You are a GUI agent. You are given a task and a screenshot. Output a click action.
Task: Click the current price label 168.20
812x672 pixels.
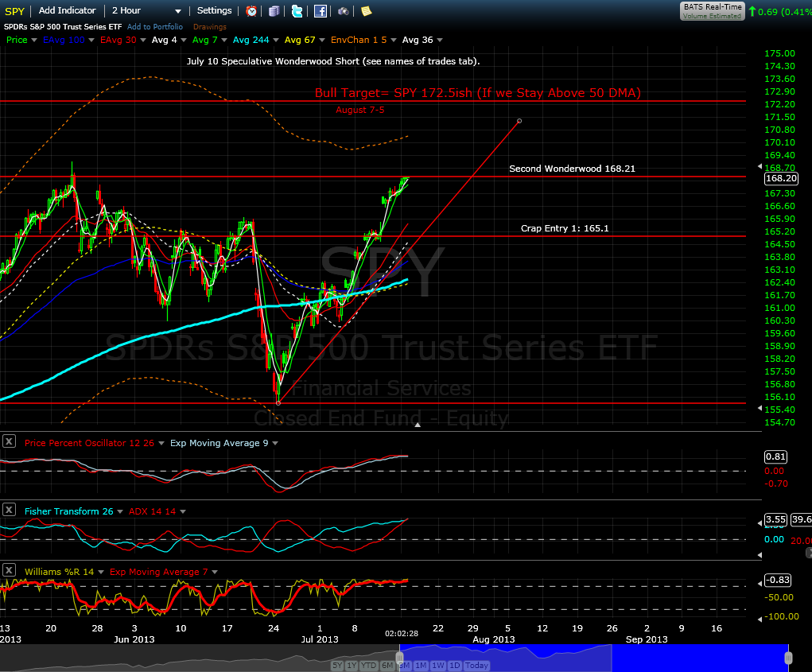click(782, 178)
